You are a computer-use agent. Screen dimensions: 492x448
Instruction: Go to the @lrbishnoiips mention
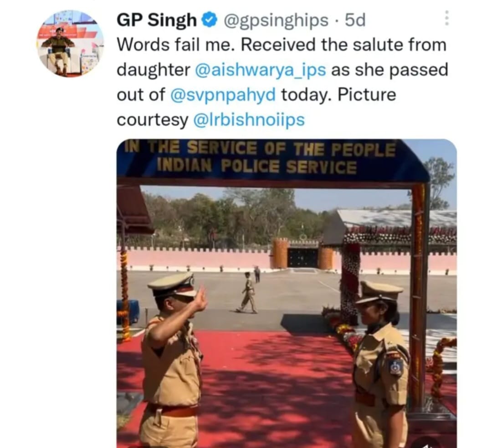(249, 119)
